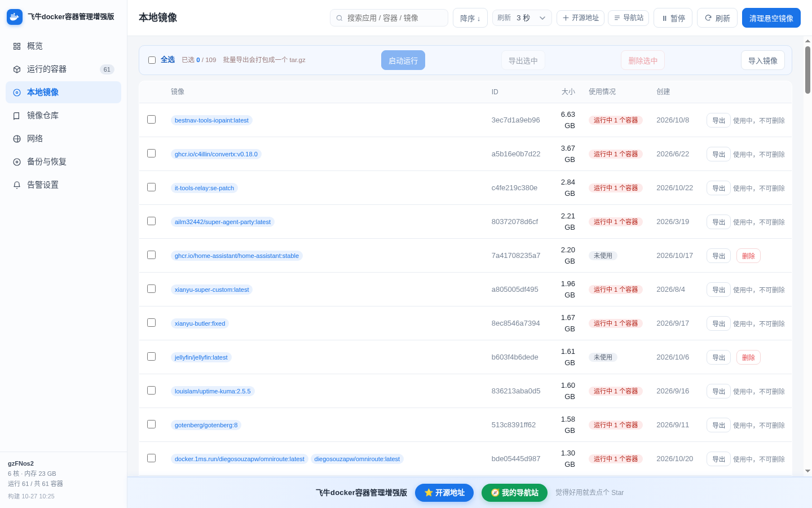This screenshot has height=508, width=812.
Task: Delete the home-assistant:stable image
Action: click(748, 256)
